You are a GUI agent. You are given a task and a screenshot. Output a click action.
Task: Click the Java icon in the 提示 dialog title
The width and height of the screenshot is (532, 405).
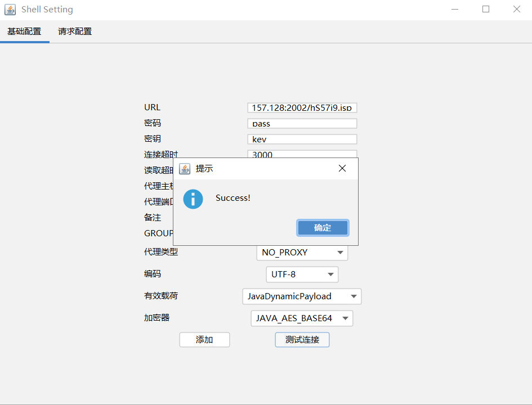click(x=185, y=168)
